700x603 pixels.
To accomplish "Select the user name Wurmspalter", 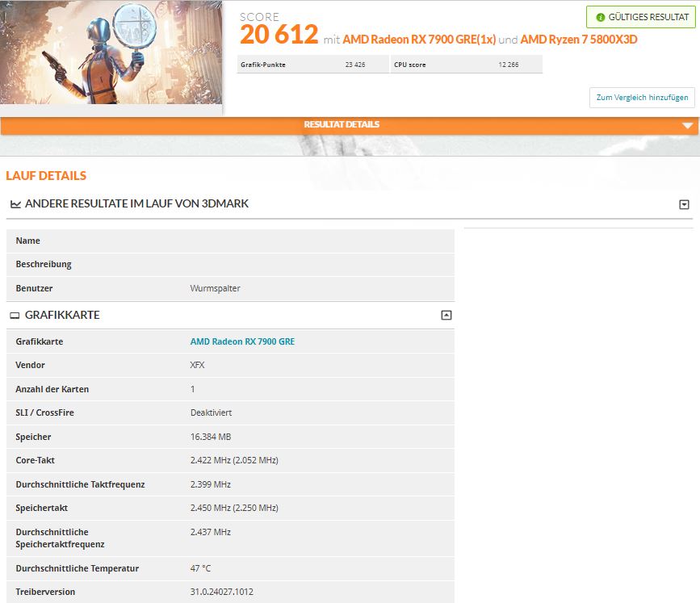I will click(216, 288).
